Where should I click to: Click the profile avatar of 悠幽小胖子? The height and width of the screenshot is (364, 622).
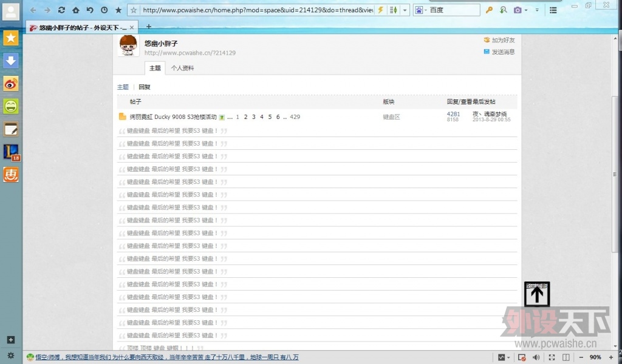[x=128, y=45]
